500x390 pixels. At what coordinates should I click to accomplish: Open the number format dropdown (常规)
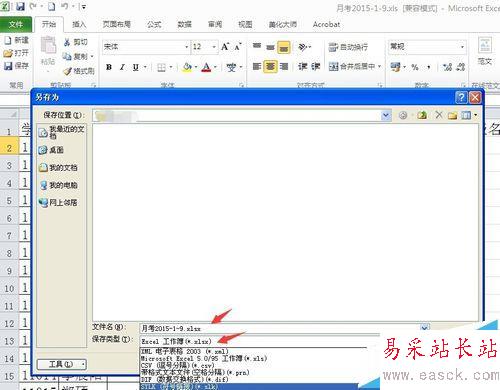462,47
